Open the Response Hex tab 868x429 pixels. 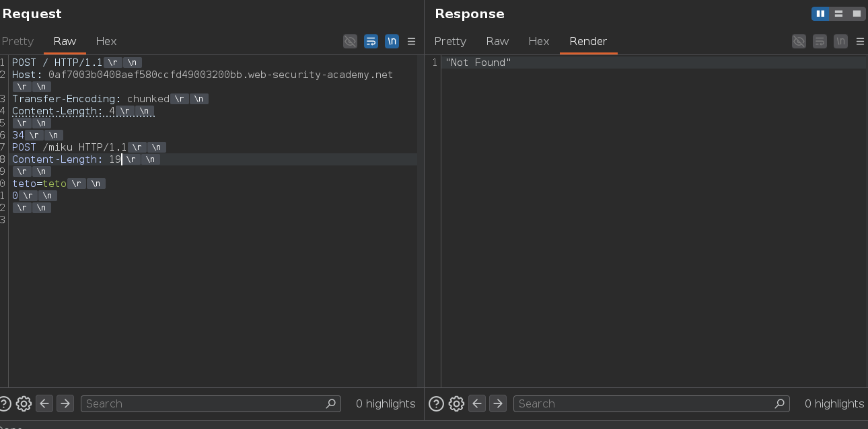click(x=539, y=41)
